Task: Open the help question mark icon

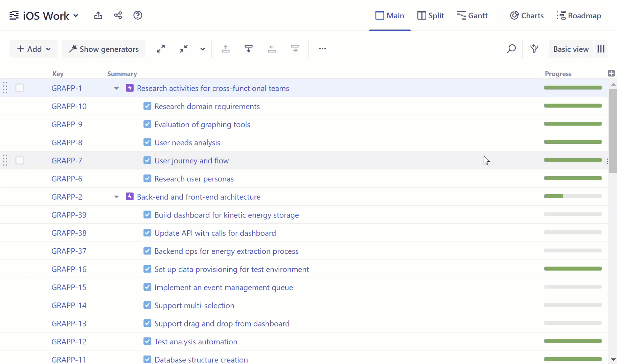Action: click(x=138, y=16)
